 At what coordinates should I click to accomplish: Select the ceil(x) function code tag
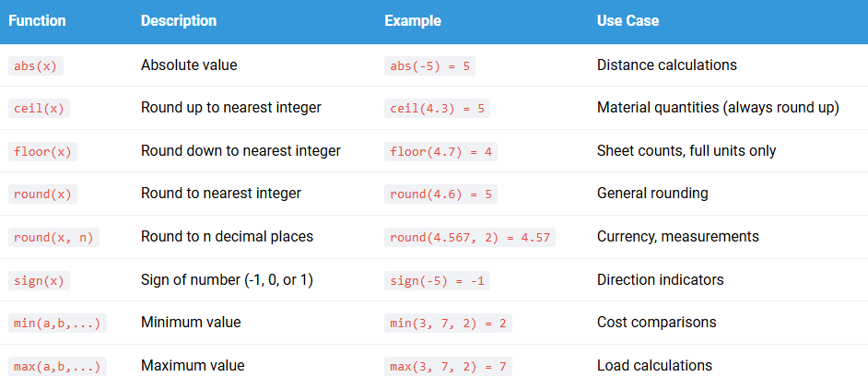pos(40,109)
